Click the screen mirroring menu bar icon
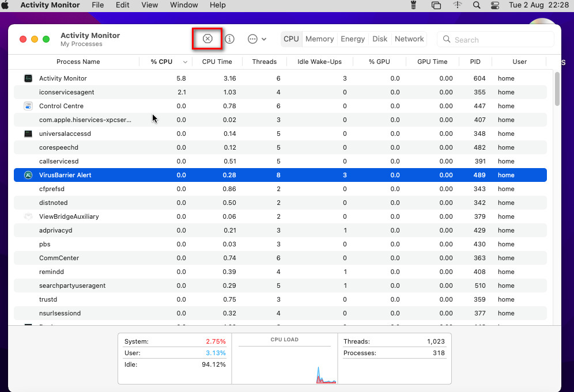Viewport: 574px width, 392px height. (x=436, y=5)
